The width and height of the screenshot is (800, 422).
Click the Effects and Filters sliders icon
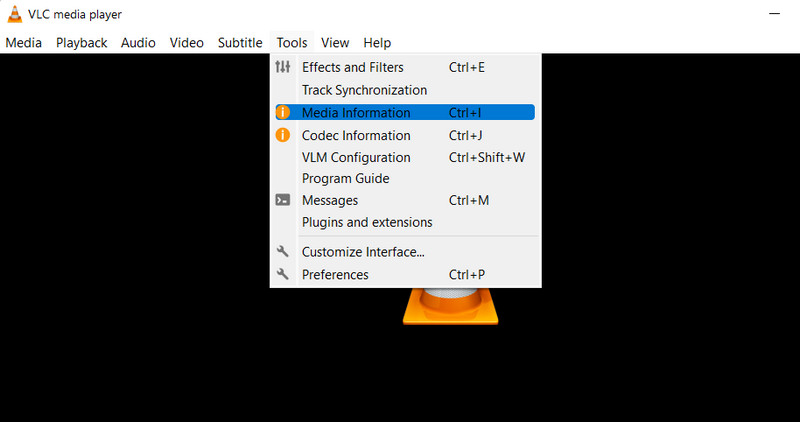[x=283, y=67]
